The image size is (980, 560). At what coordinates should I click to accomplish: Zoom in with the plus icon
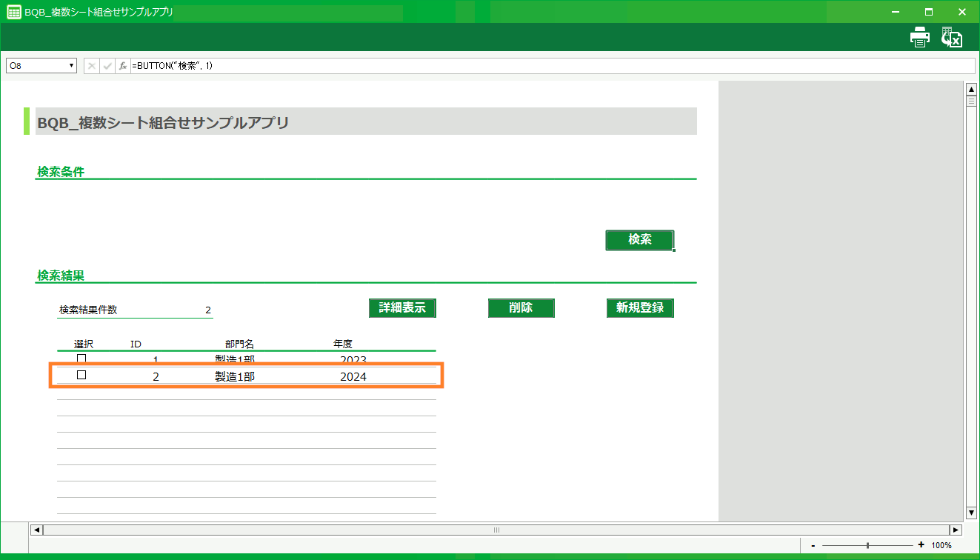(x=921, y=545)
